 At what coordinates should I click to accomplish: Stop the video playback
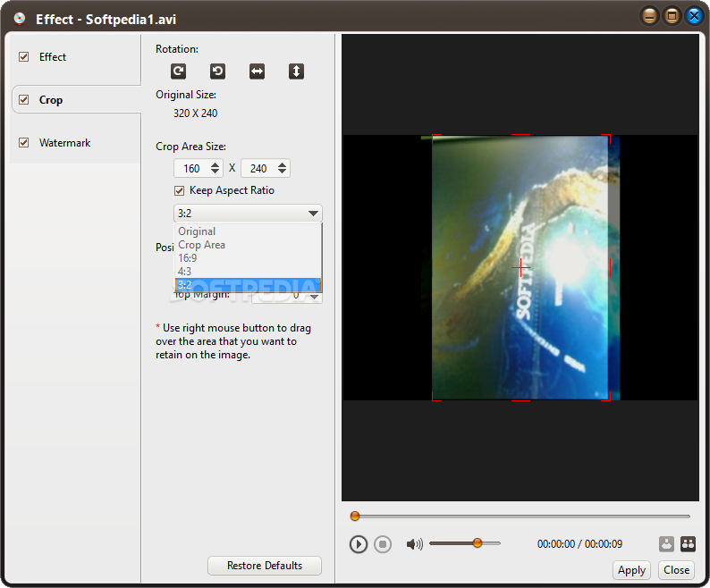383,543
